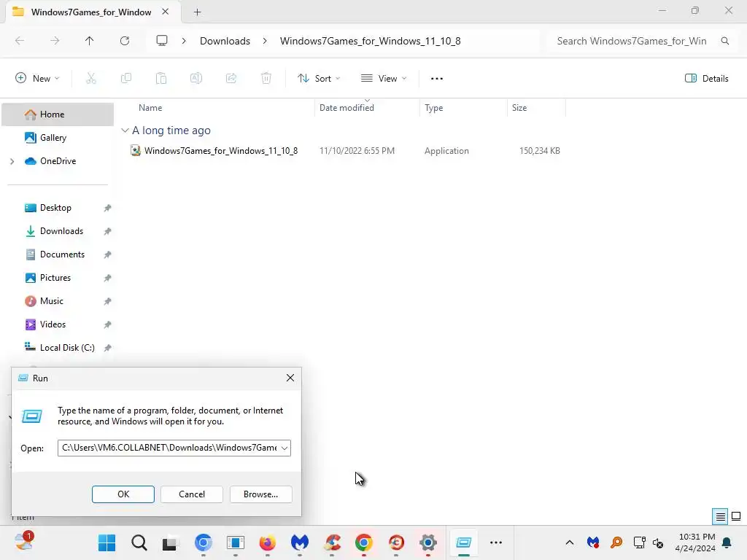Unpin Desktop using its pin icon
Screen dimensions: 747x560
coord(108,208)
